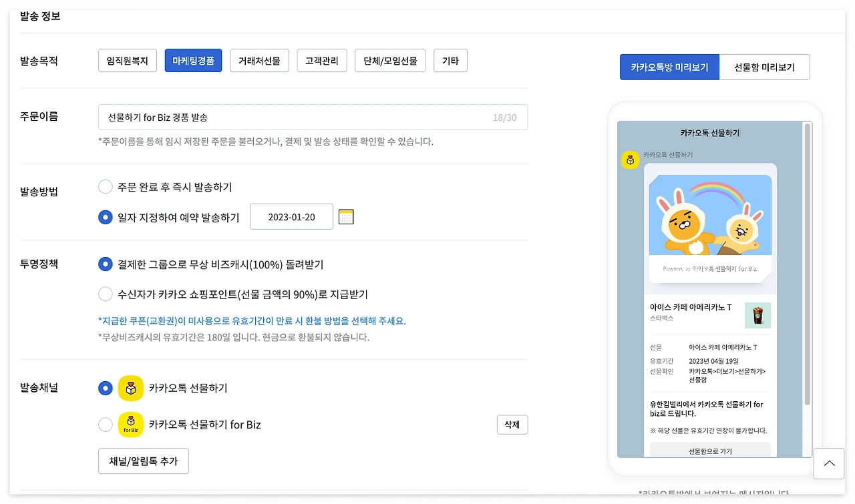Click the '*주문이름을 통해 임시 저장된…' hint text

pos(266,142)
